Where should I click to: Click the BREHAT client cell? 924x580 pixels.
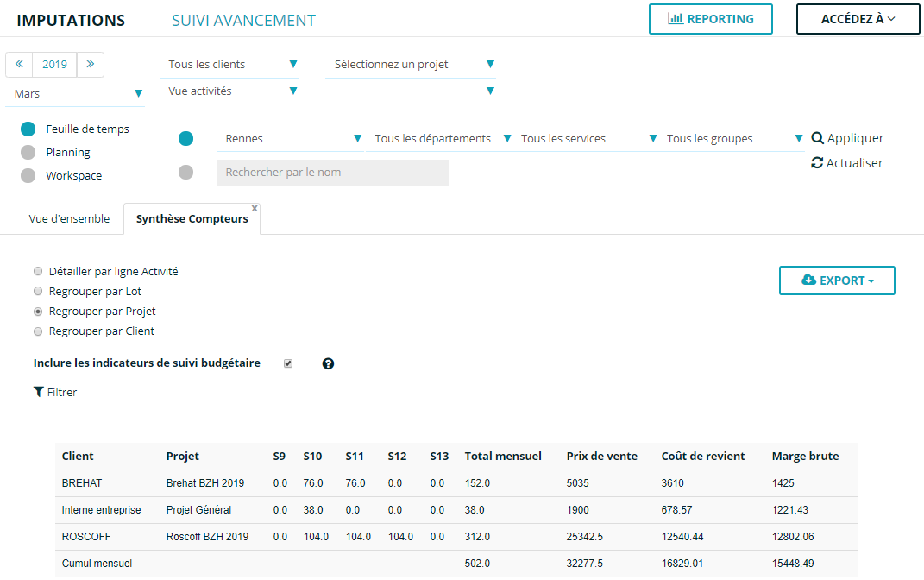point(82,483)
